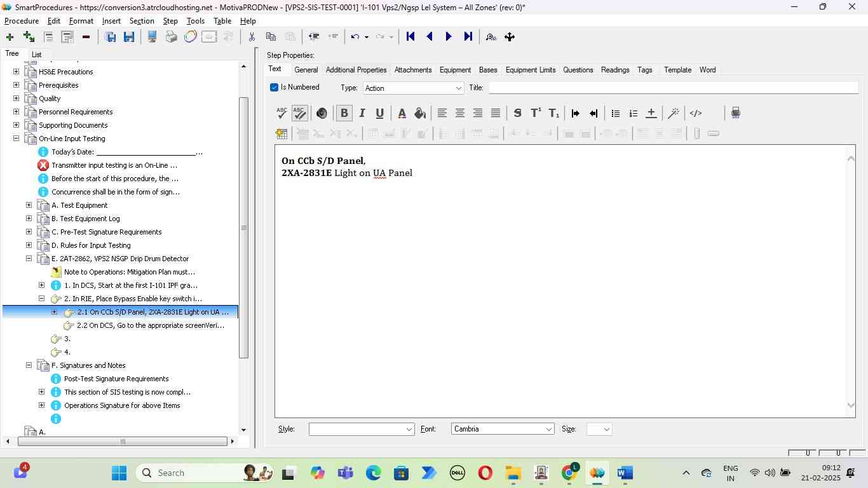868x488 pixels.
Task: Collapse the E. 2AT-2862 section node
Action: click(x=29, y=259)
